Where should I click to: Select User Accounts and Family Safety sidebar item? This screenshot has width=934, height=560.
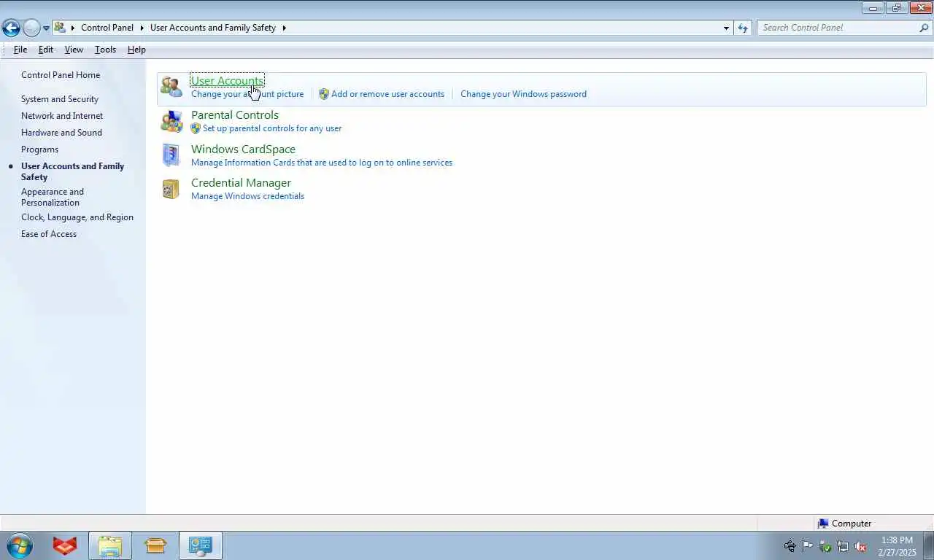coord(72,171)
